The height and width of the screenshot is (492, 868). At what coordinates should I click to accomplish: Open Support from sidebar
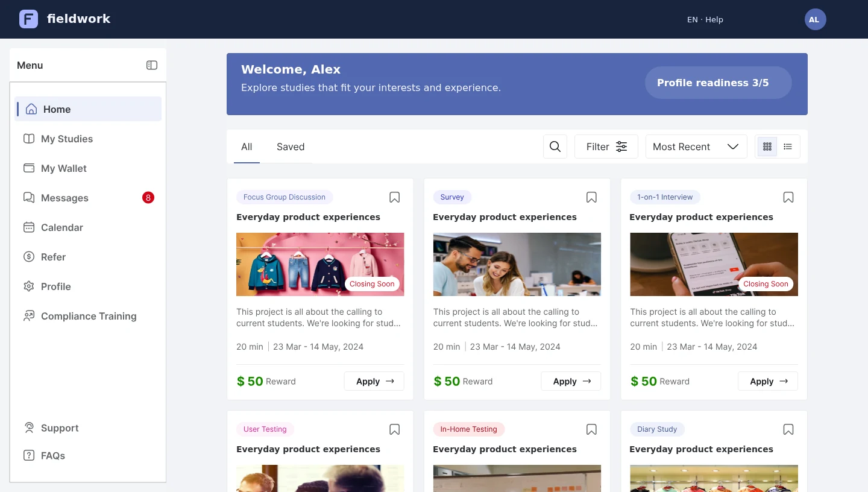pyautogui.click(x=88, y=428)
